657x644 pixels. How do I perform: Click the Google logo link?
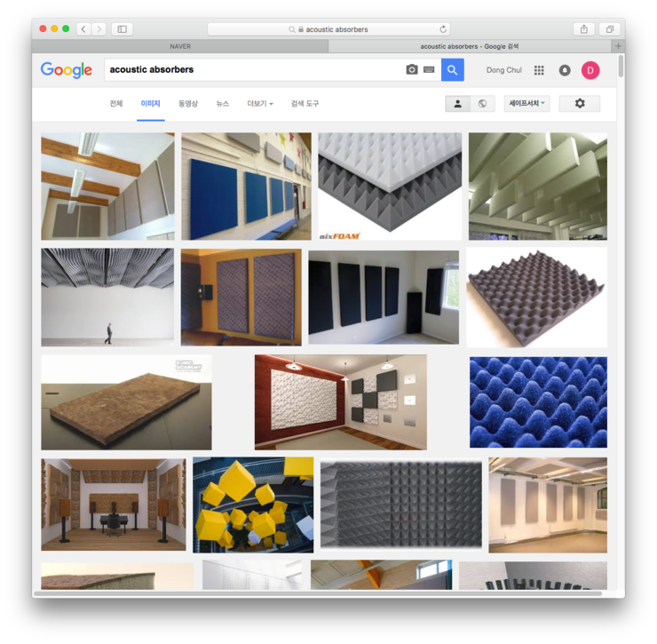click(67, 70)
